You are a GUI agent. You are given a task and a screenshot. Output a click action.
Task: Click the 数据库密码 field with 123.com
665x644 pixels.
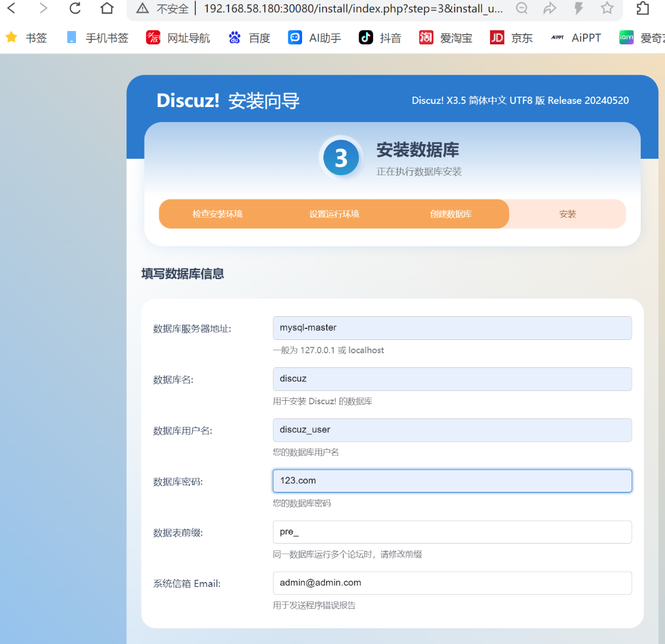point(452,480)
